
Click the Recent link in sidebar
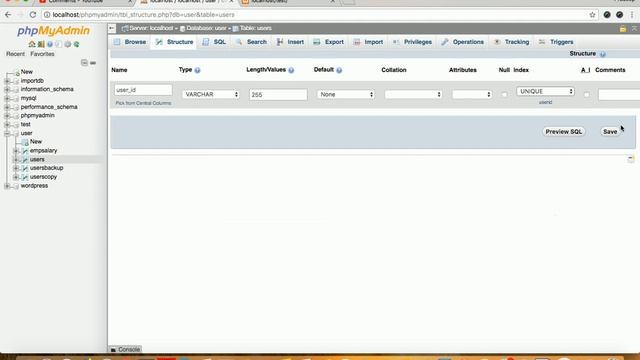[x=16, y=54]
